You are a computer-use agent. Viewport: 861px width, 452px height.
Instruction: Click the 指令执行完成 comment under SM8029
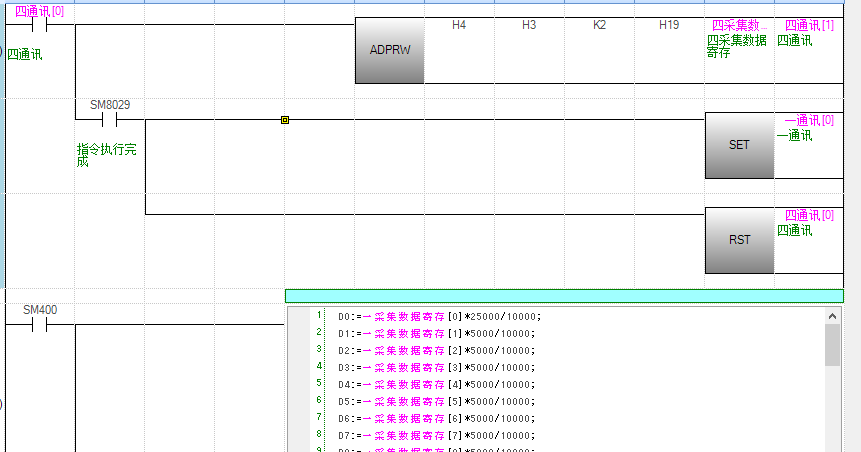coord(107,155)
